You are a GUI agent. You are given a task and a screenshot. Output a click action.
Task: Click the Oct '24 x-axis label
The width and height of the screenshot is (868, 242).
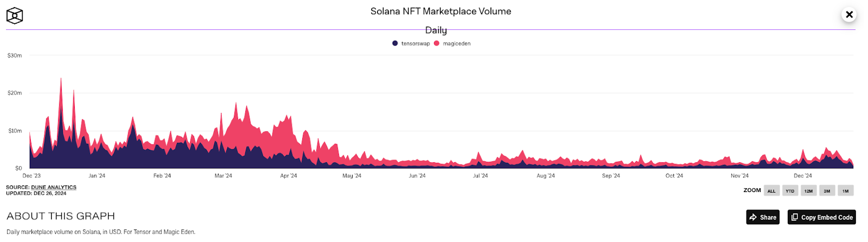pos(674,176)
